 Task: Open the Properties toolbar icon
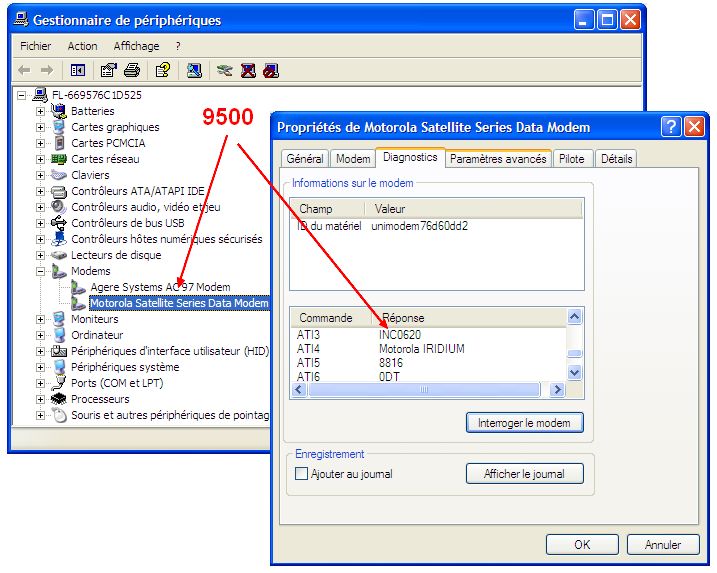pyautogui.click(x=108, y=70)
